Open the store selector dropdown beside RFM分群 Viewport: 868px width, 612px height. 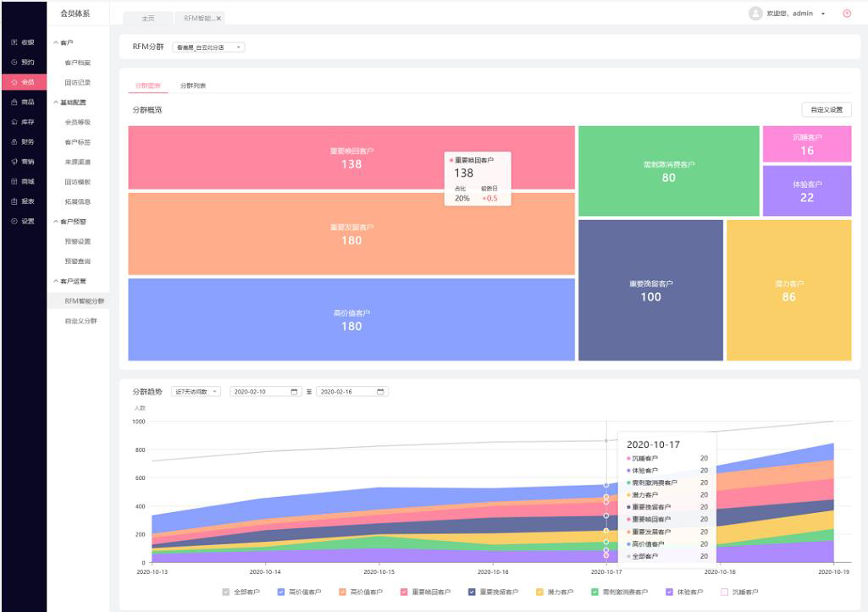[208, 47]
